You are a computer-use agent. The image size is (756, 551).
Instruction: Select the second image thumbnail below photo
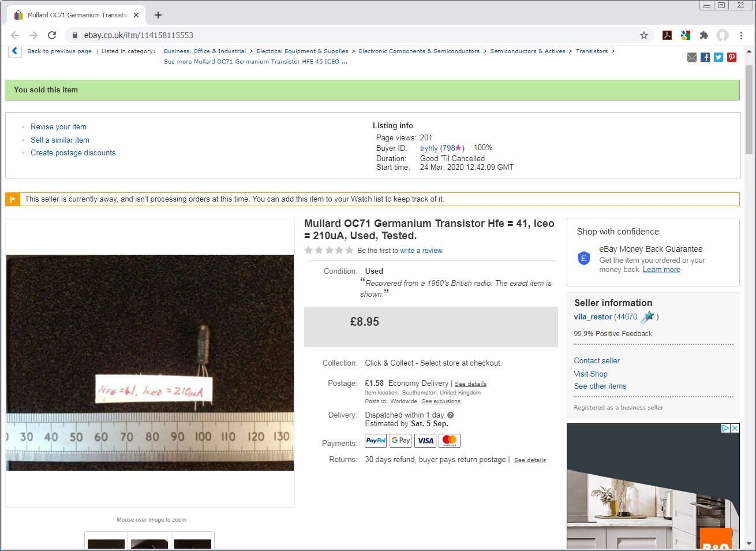coord(149,541)
